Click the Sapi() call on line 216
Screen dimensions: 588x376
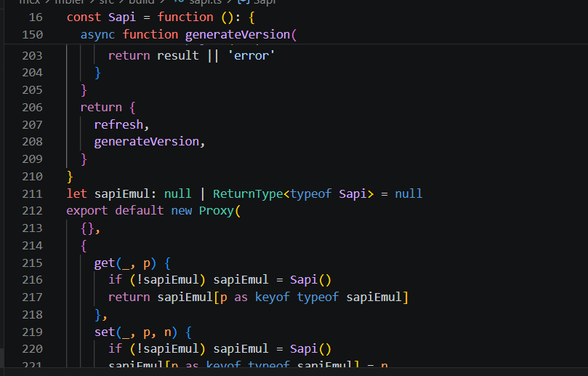[x=310, y=280]
